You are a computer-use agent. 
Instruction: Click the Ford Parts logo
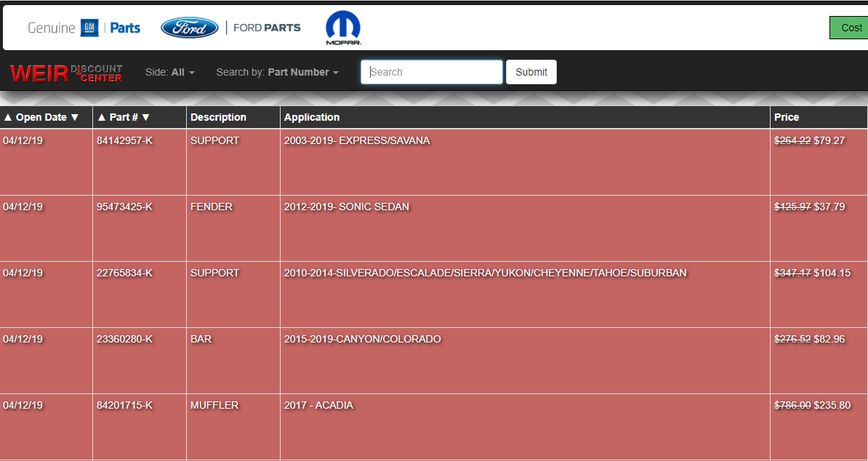230,28
